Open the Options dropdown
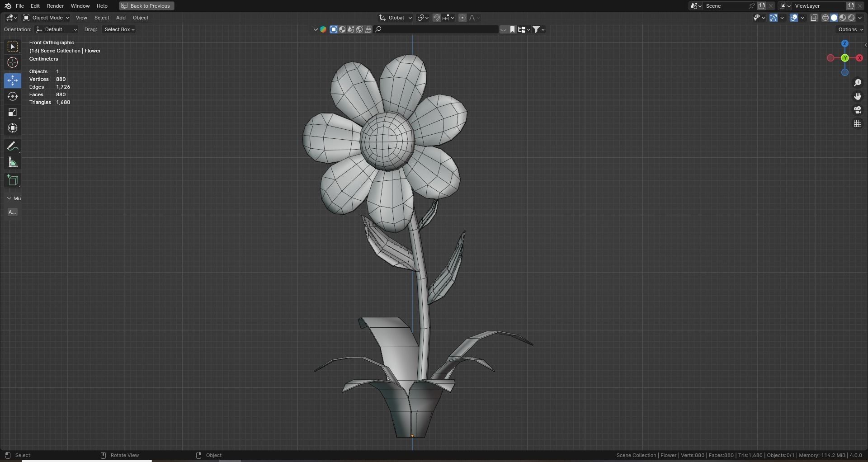Screen dimensions: 868x462 point(850,29)
